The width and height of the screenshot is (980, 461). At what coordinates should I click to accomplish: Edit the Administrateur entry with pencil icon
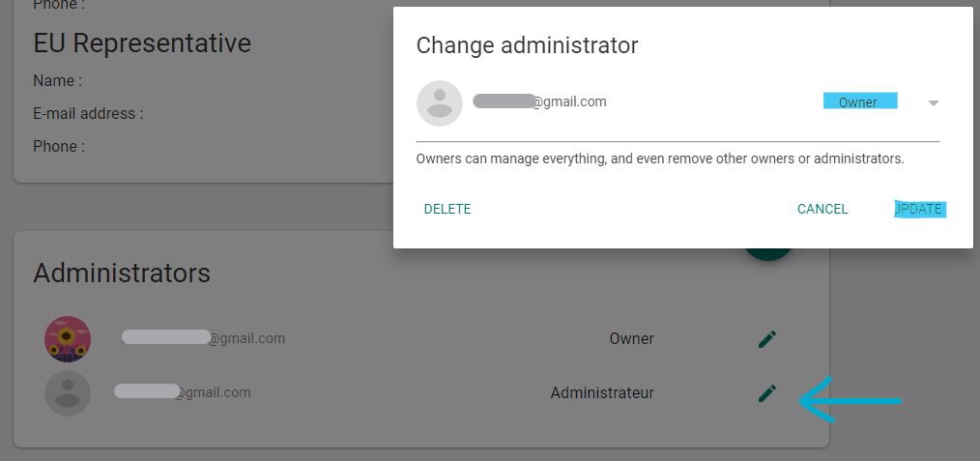pyautogui.click(x=766, y=393)
